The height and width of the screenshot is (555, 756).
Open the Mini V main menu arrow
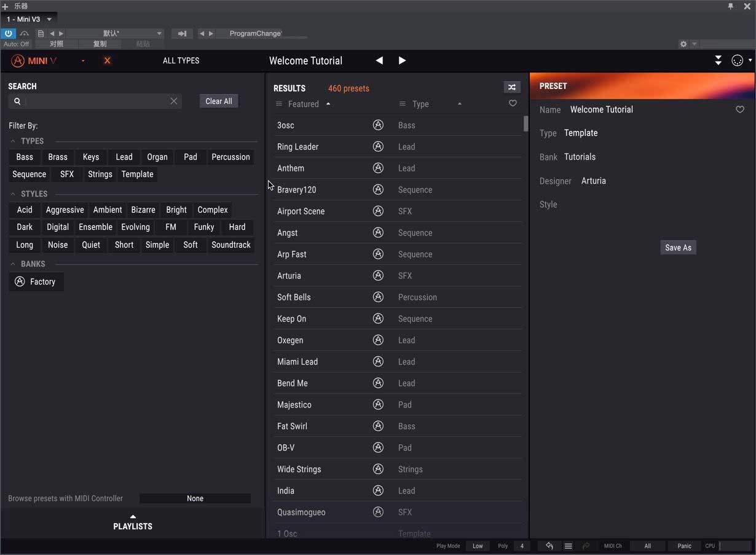83,61
